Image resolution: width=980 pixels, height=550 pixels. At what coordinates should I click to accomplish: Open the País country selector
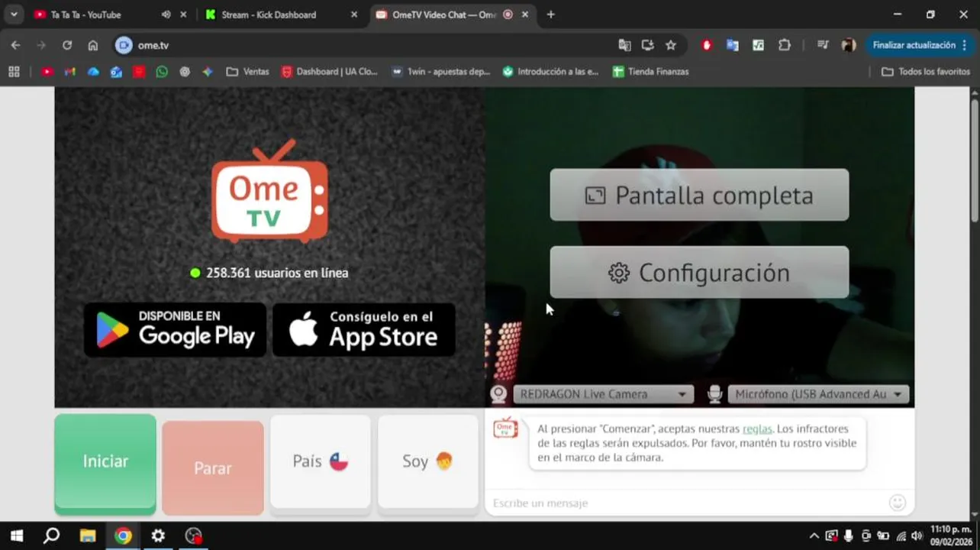[321, 461]
